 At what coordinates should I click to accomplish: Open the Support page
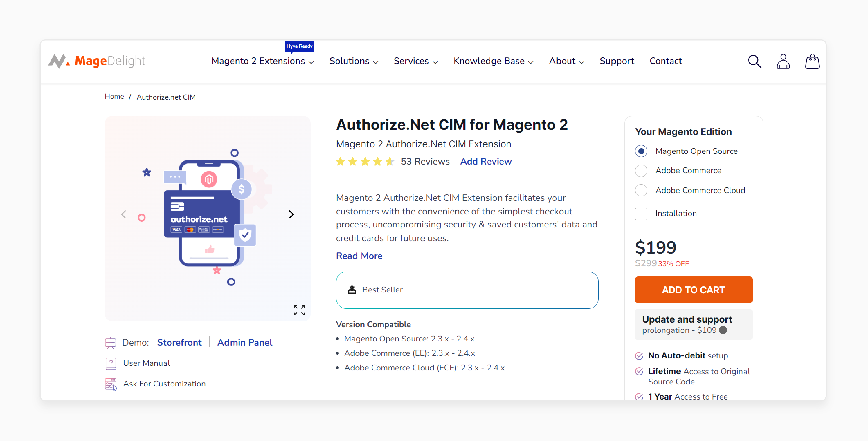click(617, 61)
